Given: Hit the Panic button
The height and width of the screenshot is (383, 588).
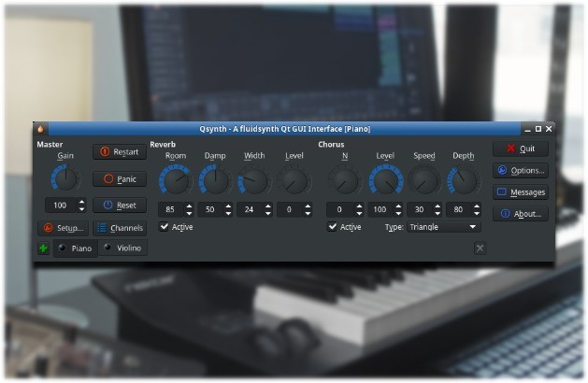Looking at the screenshot, I should (120, 179).
